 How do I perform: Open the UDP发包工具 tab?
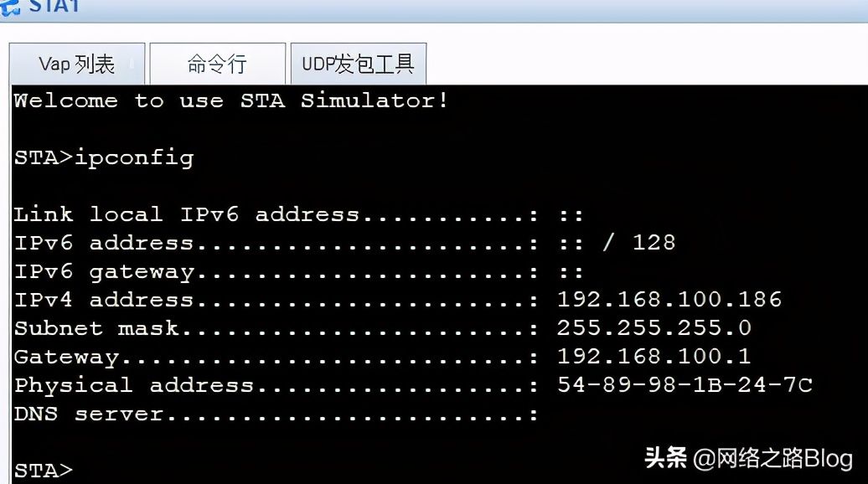pos(358,64)
